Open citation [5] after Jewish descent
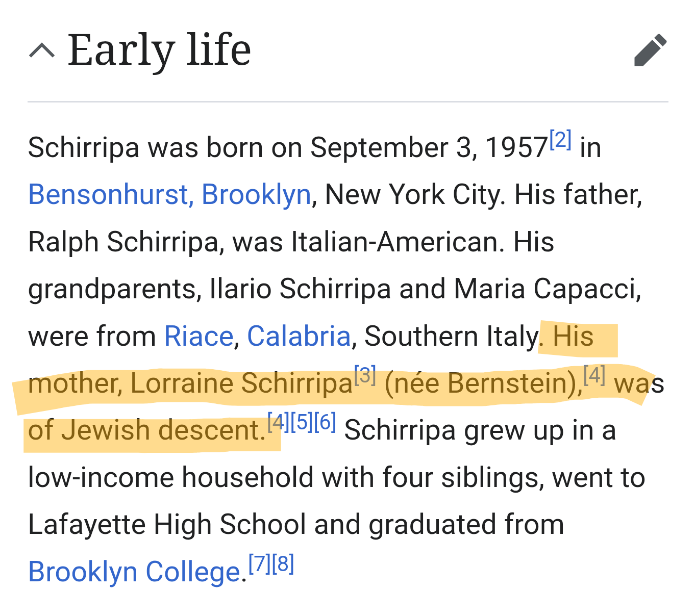This screenshot has width=695, height=616. pos(302,422)
